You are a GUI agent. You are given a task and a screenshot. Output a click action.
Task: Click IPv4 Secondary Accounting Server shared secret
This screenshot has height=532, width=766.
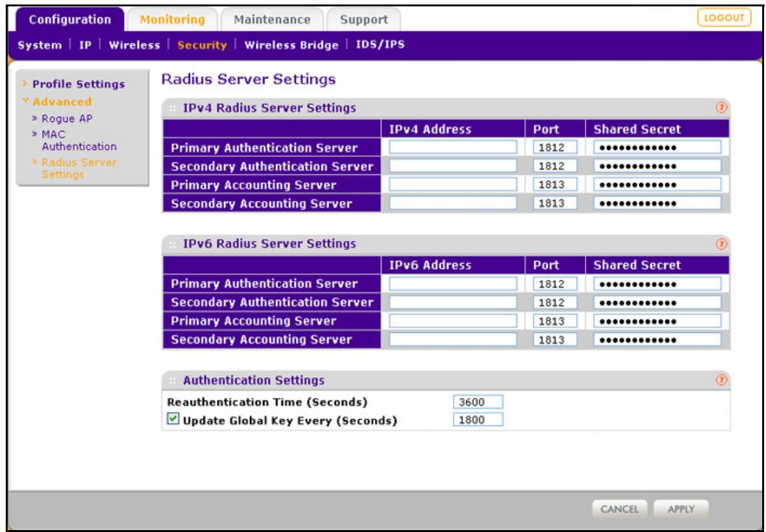pos(658,203)
